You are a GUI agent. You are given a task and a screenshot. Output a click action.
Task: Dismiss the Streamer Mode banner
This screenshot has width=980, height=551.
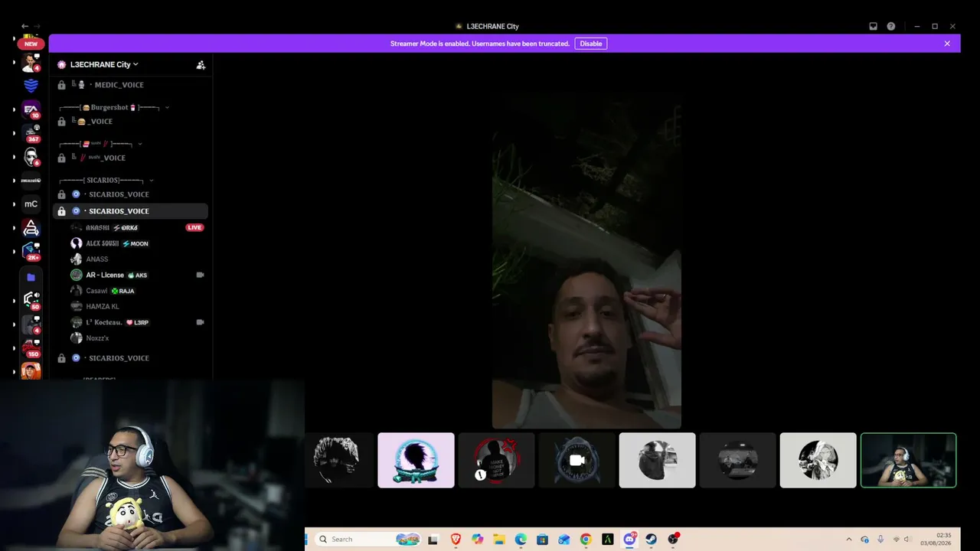click(x=947, y=44)
